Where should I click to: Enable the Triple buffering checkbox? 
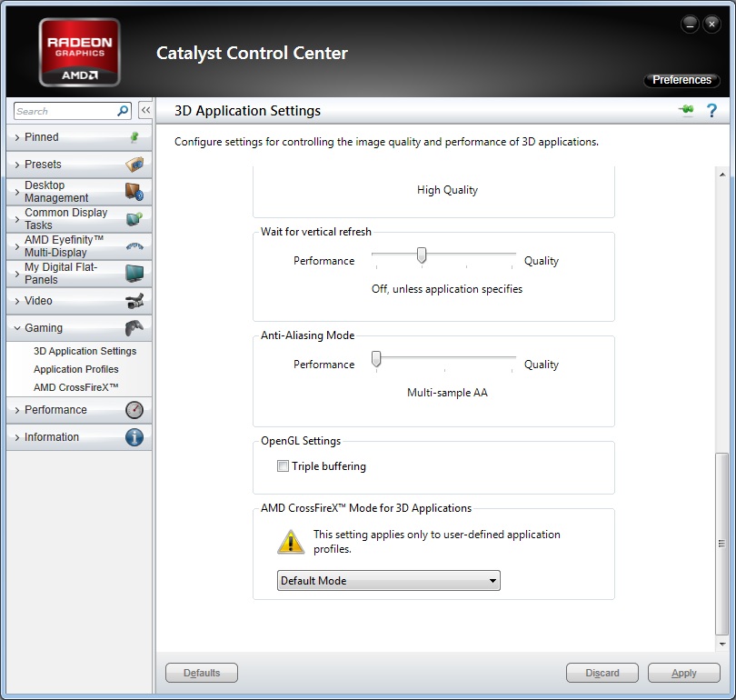pos(283,465)
